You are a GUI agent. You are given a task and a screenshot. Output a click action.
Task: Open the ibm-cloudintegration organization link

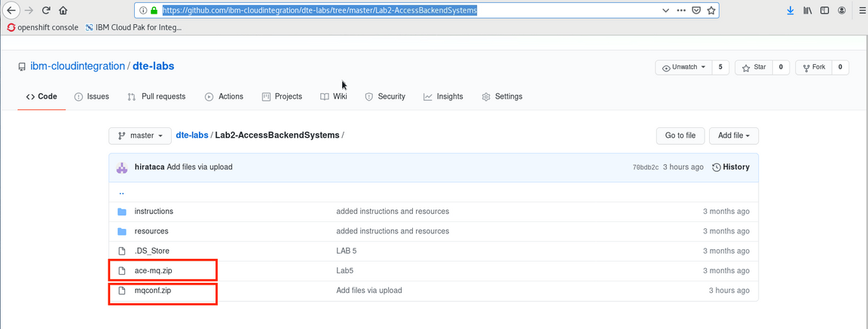[x=78, y=66]
